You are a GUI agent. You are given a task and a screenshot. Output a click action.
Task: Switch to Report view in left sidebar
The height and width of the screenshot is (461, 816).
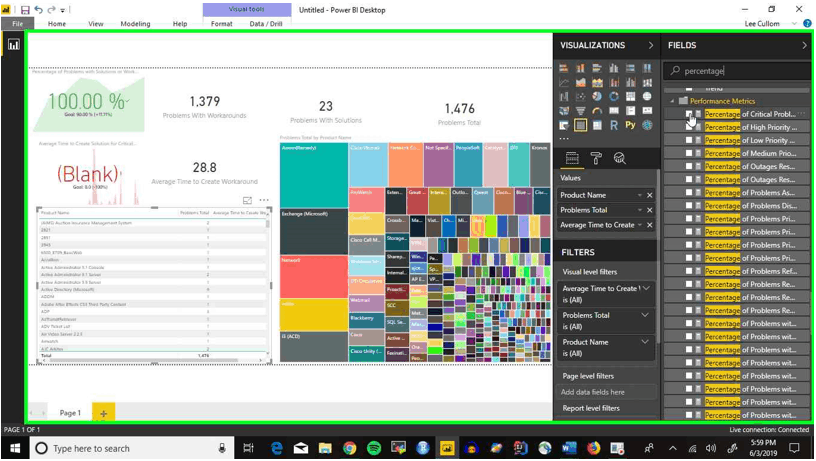(14, 45)
